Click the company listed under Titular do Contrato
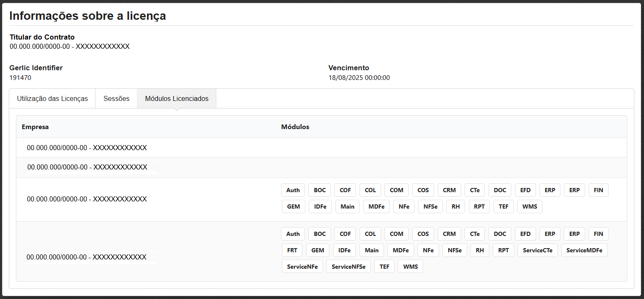The width and height of the screenshot is (644, 299). 69,46
